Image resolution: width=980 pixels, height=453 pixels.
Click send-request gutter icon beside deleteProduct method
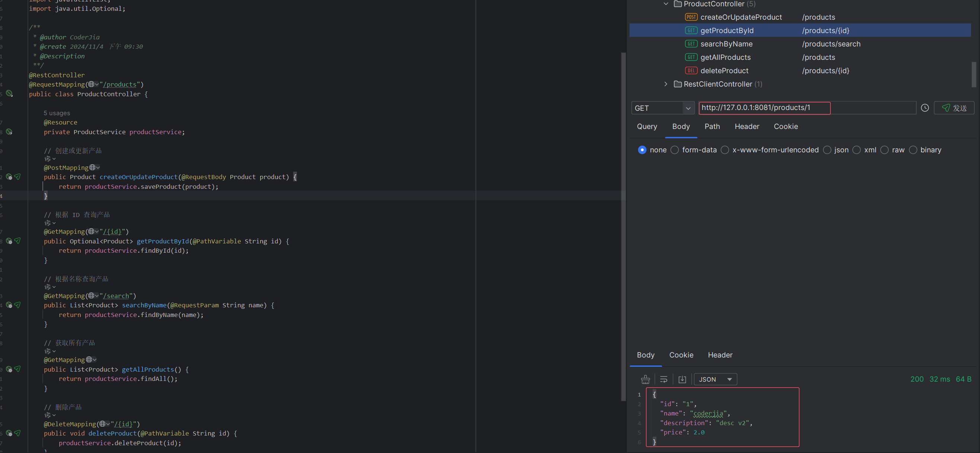pos(17,433)
